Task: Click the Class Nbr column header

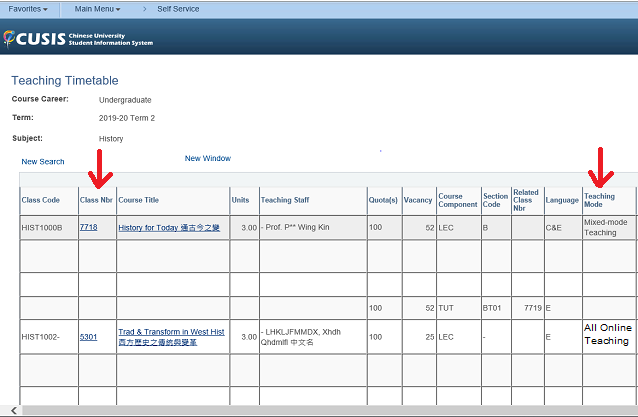Action: 95,200
